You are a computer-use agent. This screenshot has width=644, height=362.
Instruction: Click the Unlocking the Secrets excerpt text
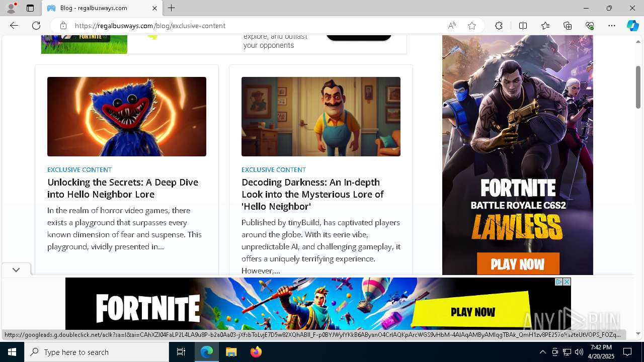(x=125, y=228)
